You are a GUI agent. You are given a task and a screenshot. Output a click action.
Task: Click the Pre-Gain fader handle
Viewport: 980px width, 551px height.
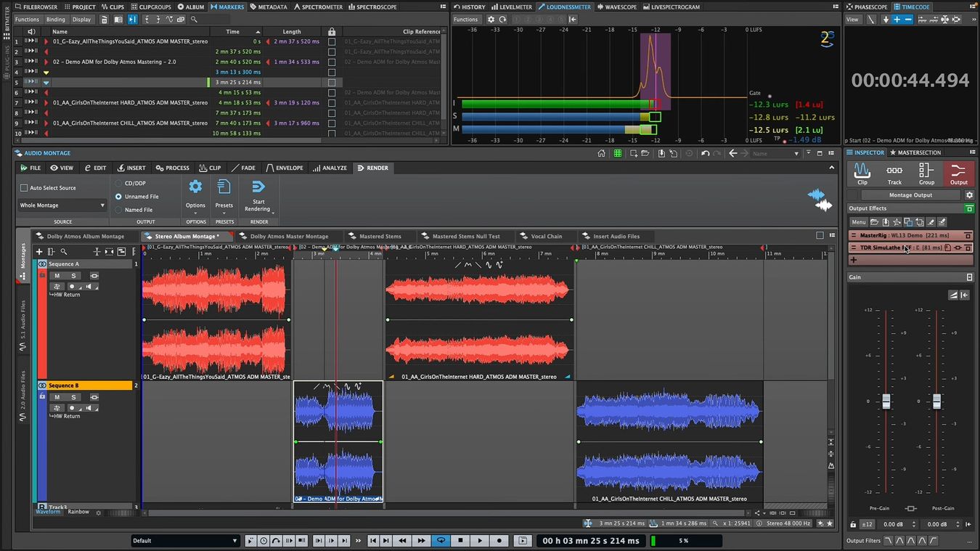886,401
